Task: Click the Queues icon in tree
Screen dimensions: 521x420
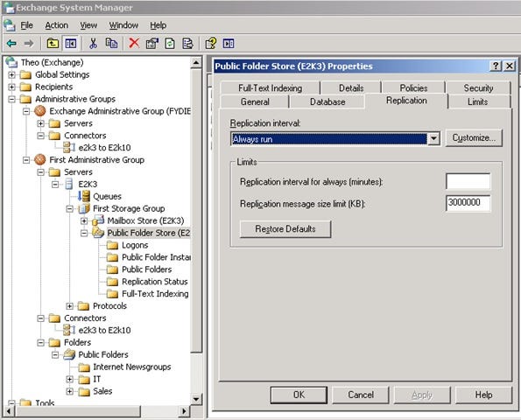Action: [84, 196]
